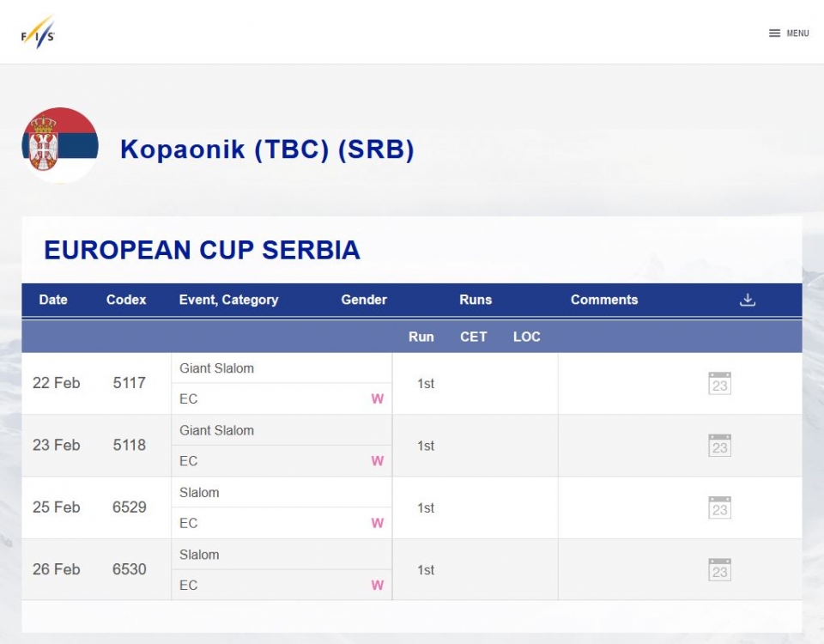Viewport: 824px width, 644px height.
Task: Add 23 Feb race calendar icon
Action: (719, 446)
